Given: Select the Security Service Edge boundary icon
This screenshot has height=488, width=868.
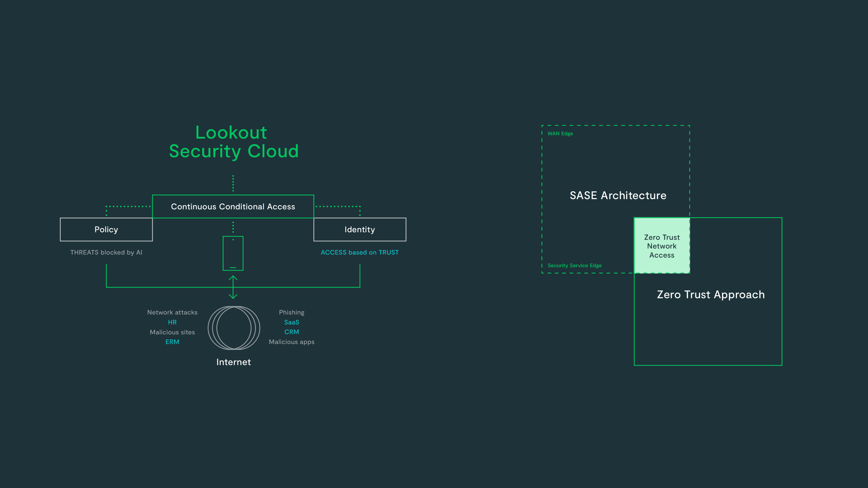Looking at the screenshot, I should click(575, 265).
